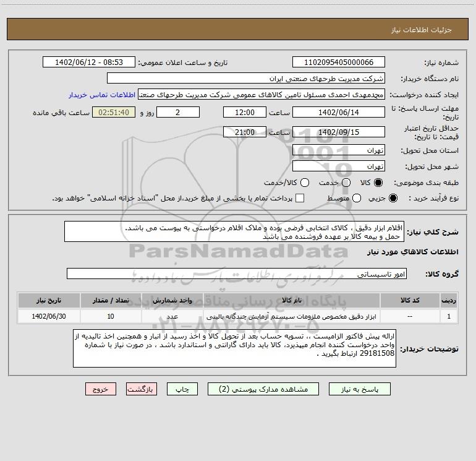Click the goods group field امور تاسیساتی
The height and width of the screenshot is (461, 476).
237,274
